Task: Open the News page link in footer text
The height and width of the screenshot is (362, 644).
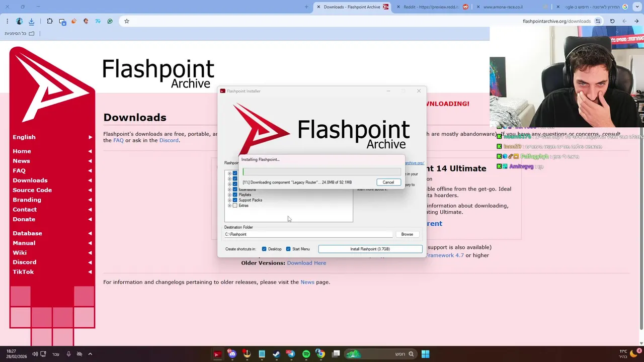Action: point(307,282)
